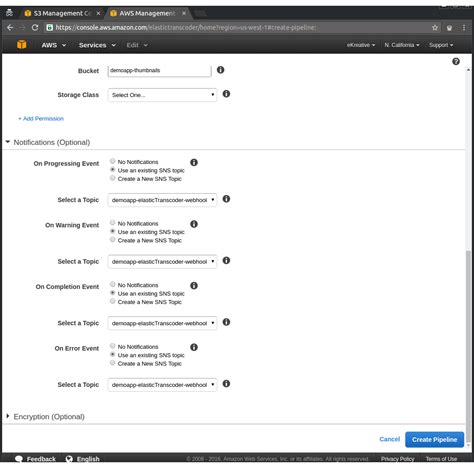This screenshot has width=474, height=468.
Task: Open topic dropdown for Completion Event
Action: coord(162,323)
